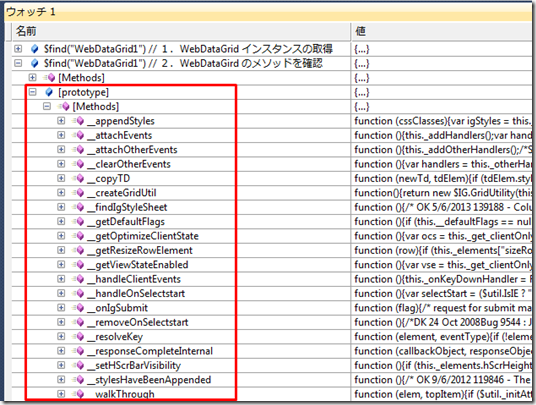Expand the __getResizeRowElement method
Viewport: 536px width, 405px height.
(61, 250)
